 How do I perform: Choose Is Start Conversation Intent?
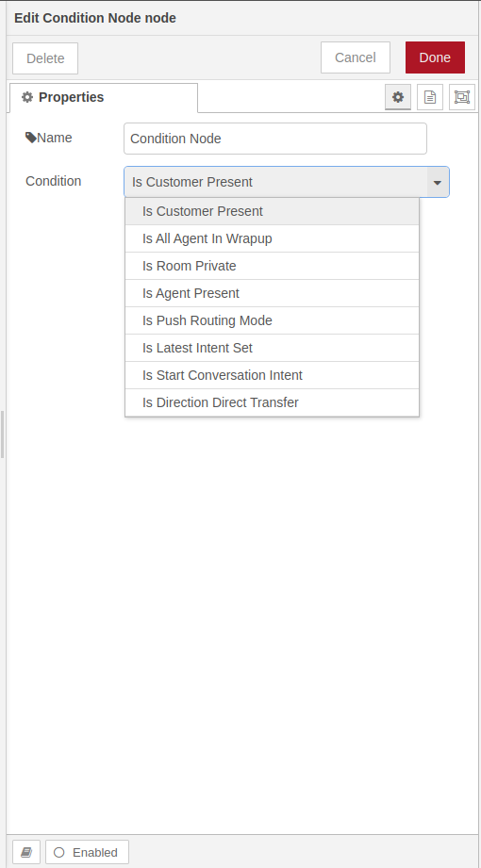272,375
